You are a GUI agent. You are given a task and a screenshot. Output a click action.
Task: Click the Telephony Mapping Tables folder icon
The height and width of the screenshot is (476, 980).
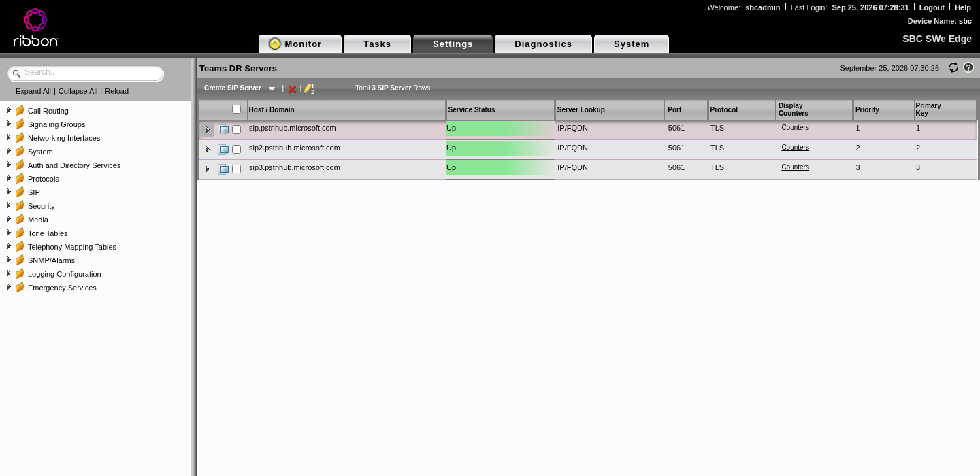click(20, 246)
